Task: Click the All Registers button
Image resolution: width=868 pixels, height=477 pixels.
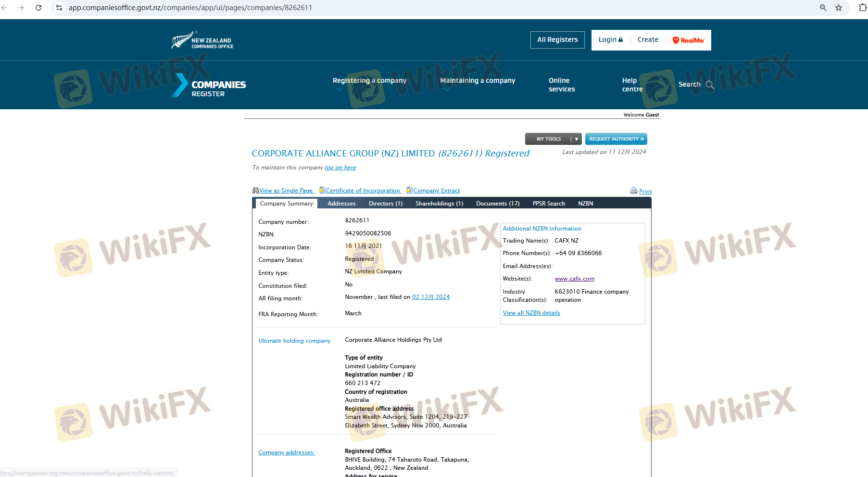Action: click(557, 40)
